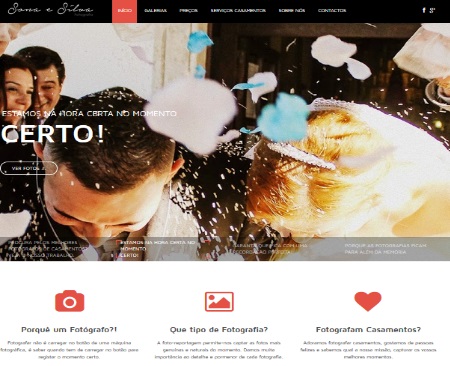Click the red picture frame icon
450x366 pixels.
(219, 302)
